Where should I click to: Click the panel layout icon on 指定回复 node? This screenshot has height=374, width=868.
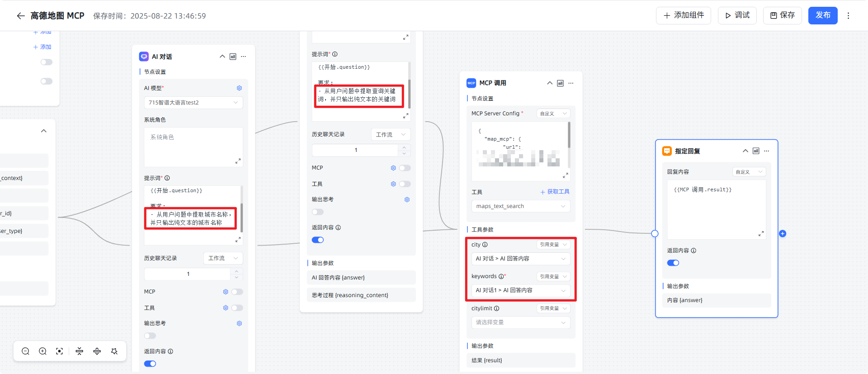coord(756,151)
